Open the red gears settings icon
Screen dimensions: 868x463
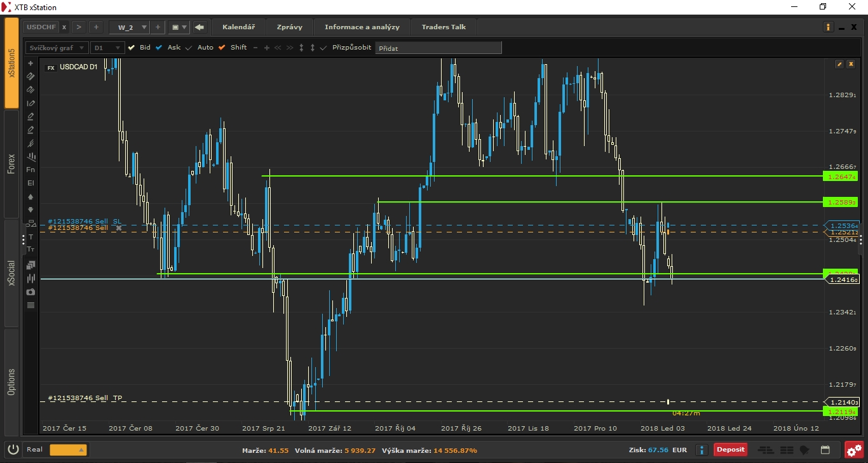854,450
